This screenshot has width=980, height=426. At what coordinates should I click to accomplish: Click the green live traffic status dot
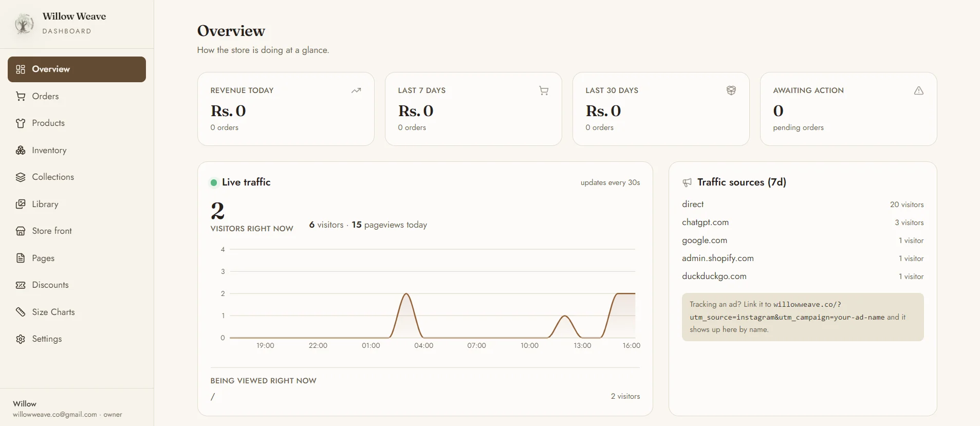[214, 182]
